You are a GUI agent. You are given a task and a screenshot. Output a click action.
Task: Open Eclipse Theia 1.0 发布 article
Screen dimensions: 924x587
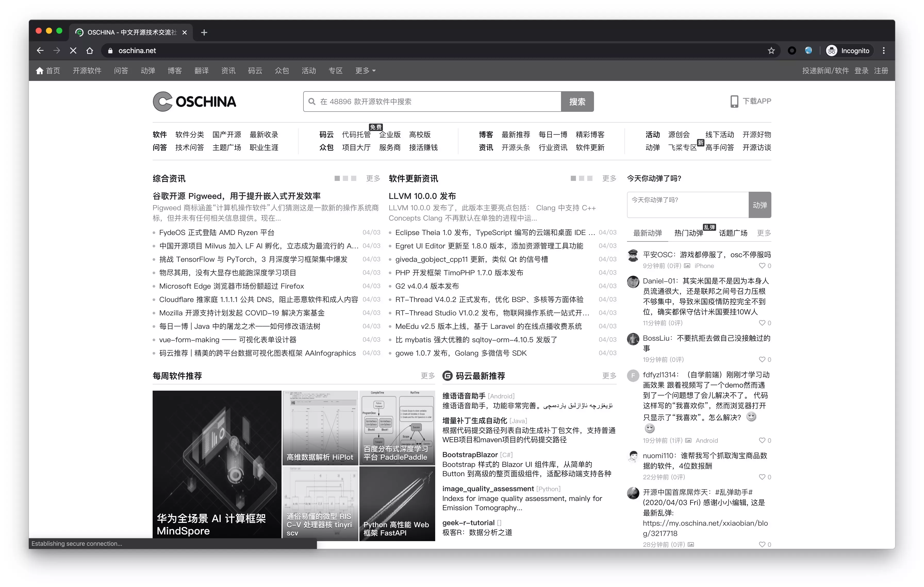(x=495, y=232)
